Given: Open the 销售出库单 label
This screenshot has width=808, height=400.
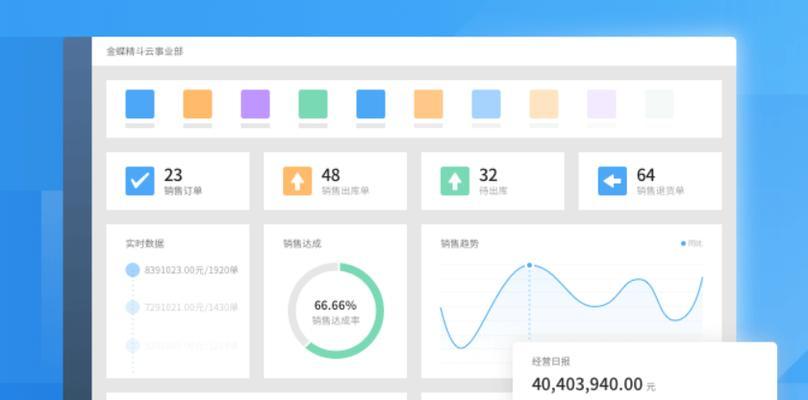Looking at the screenshot, I should click(x=345, y=191).
